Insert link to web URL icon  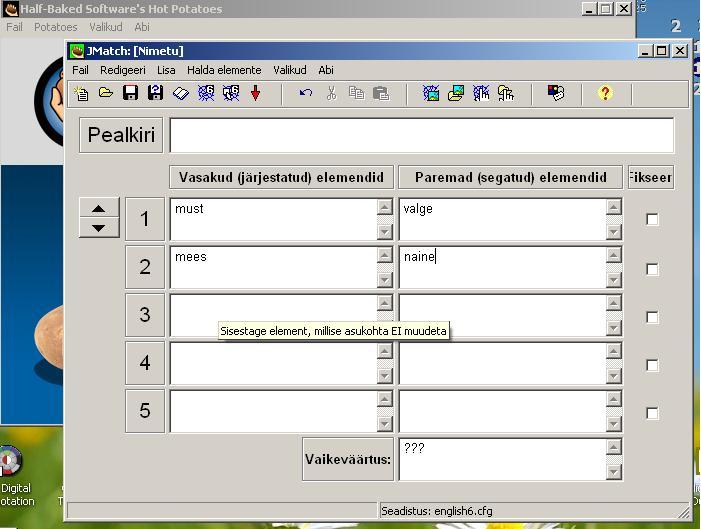point(481,93)
